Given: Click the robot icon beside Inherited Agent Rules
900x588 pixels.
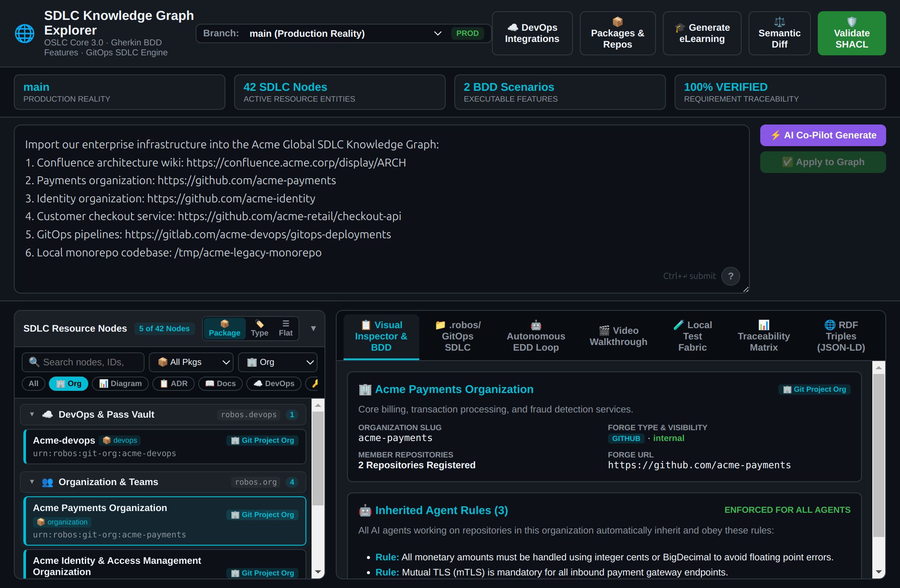Looking at the screenshot, I should click(x=365, y=511).
